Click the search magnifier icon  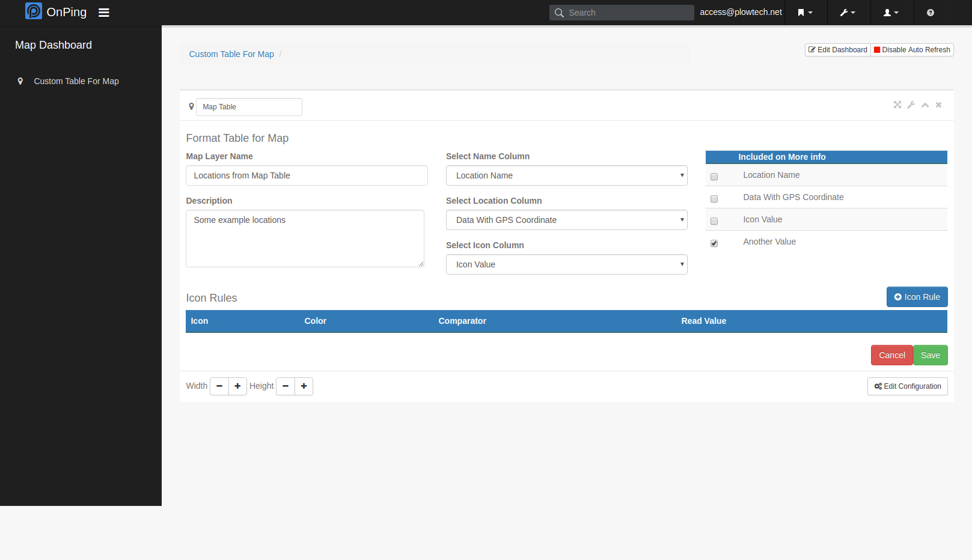point(559,13)
